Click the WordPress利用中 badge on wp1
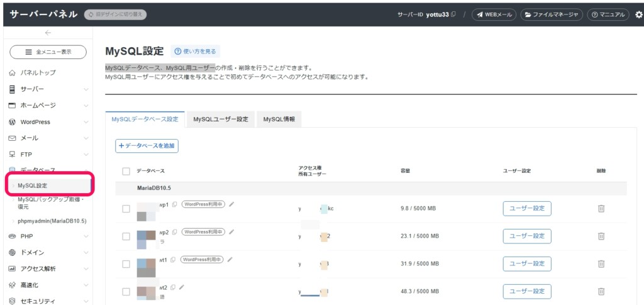The width and height of the screenshot is (644, 305). tap(203, 204)
